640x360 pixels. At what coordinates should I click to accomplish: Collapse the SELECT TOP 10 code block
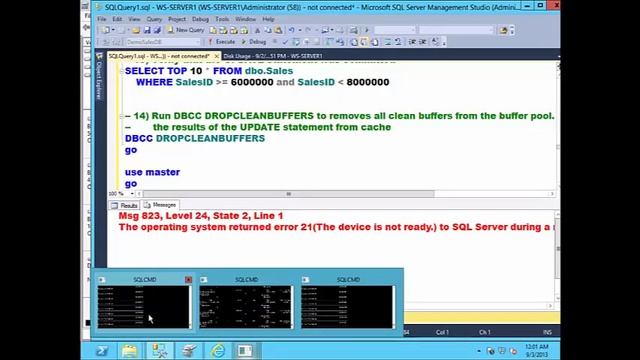click(121, 71)
